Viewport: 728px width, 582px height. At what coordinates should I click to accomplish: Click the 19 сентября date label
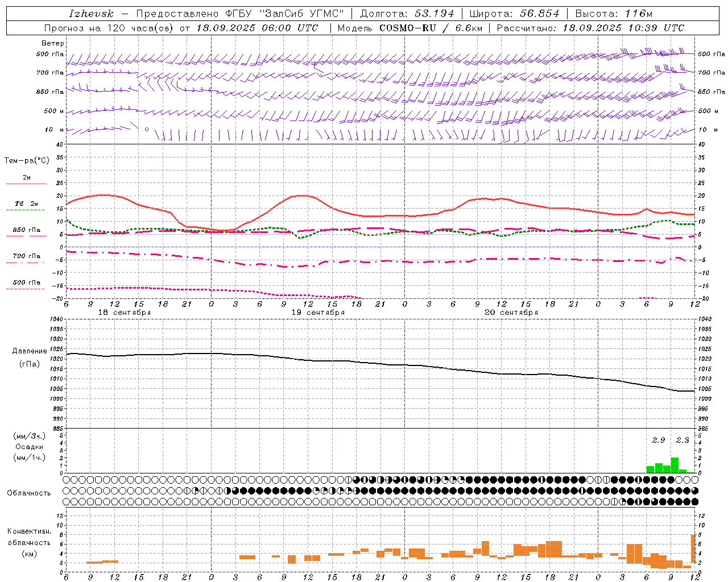pyautogui.click(x=318, y=313)
